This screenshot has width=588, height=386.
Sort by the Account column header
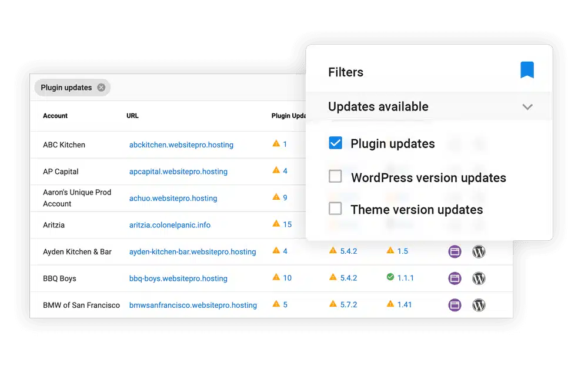pos(55,116)
